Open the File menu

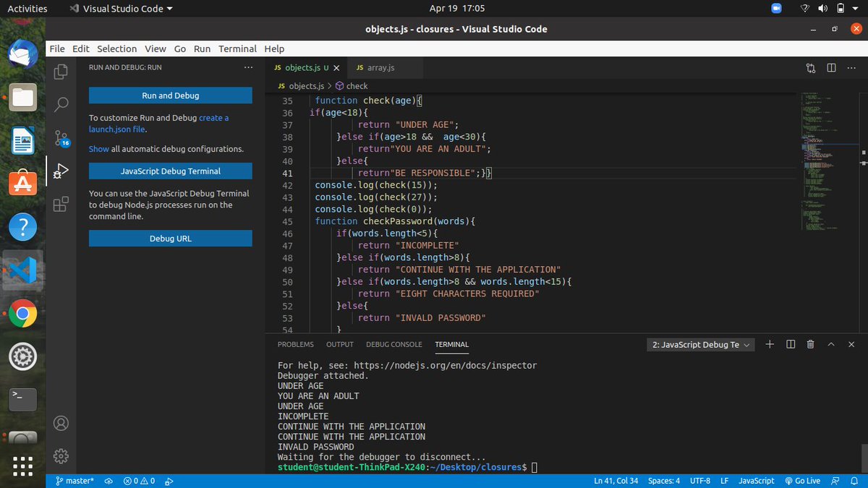(x=57, y=48)
